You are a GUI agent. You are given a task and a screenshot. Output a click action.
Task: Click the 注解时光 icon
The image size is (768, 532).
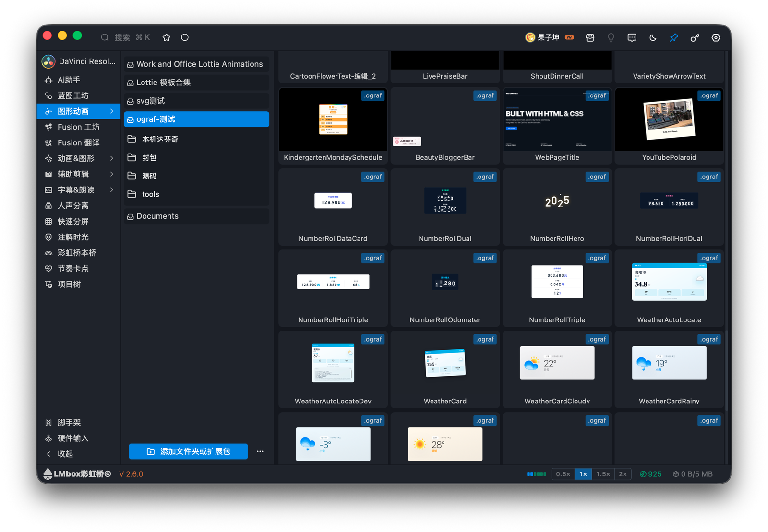click(x=48, y=237)
